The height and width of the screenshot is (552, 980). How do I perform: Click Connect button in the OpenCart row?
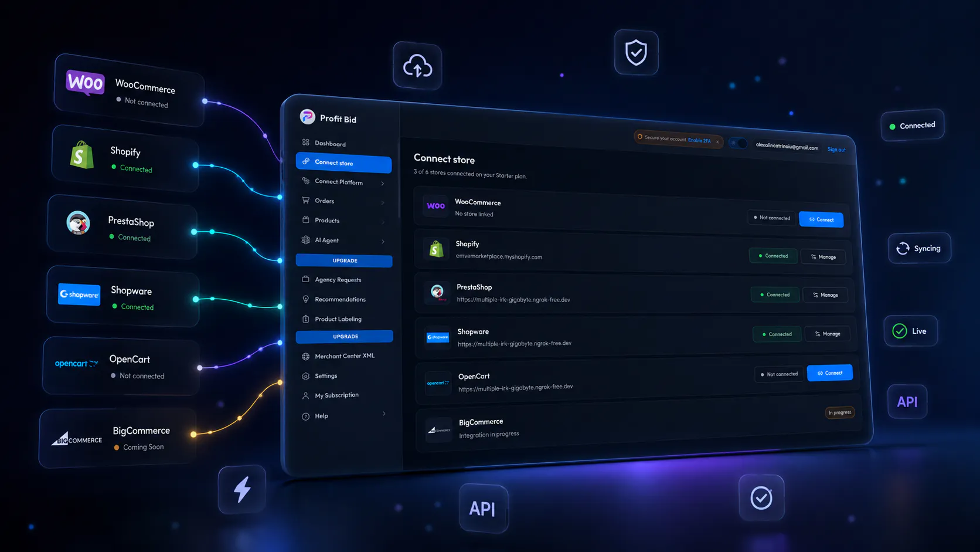(830, 373)
